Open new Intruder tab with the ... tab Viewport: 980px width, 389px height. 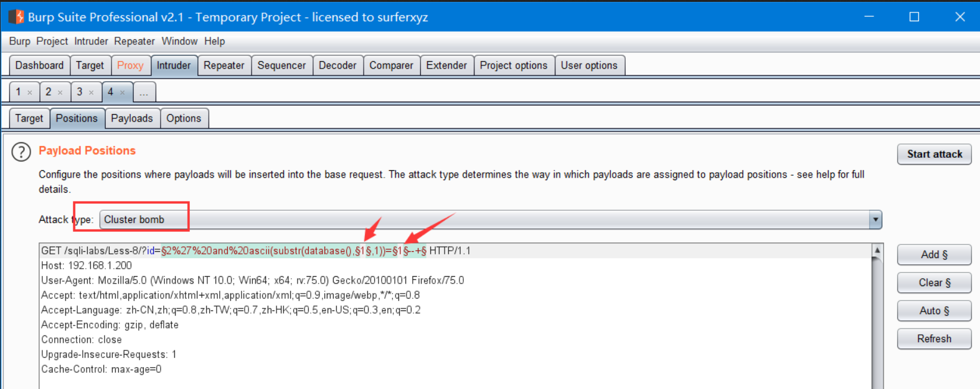(144, 92)
